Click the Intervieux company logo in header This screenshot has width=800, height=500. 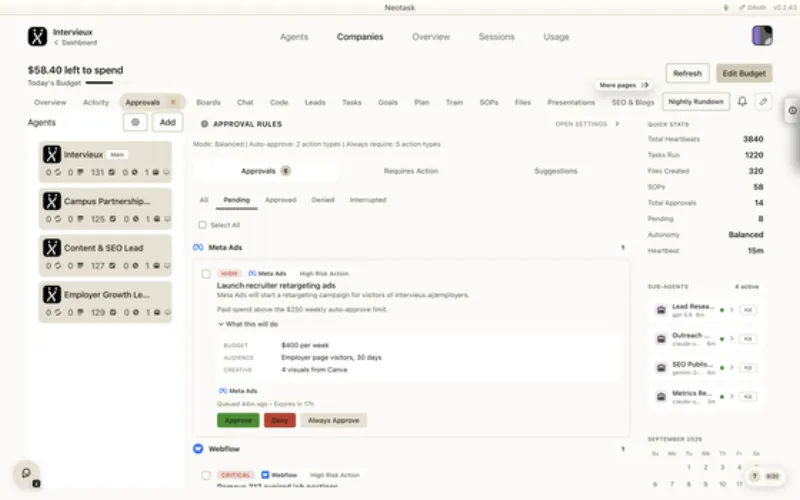pos(37,37)
